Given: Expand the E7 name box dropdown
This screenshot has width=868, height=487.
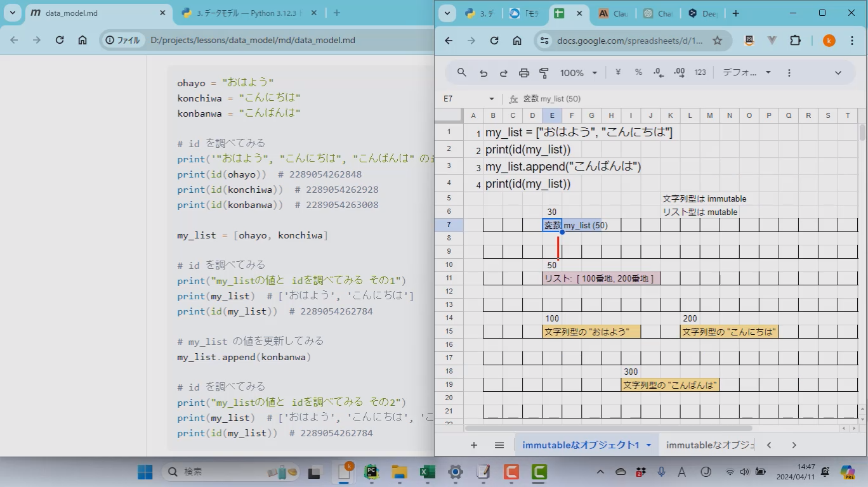Looking at the screenshot, I should pos(491,99).
